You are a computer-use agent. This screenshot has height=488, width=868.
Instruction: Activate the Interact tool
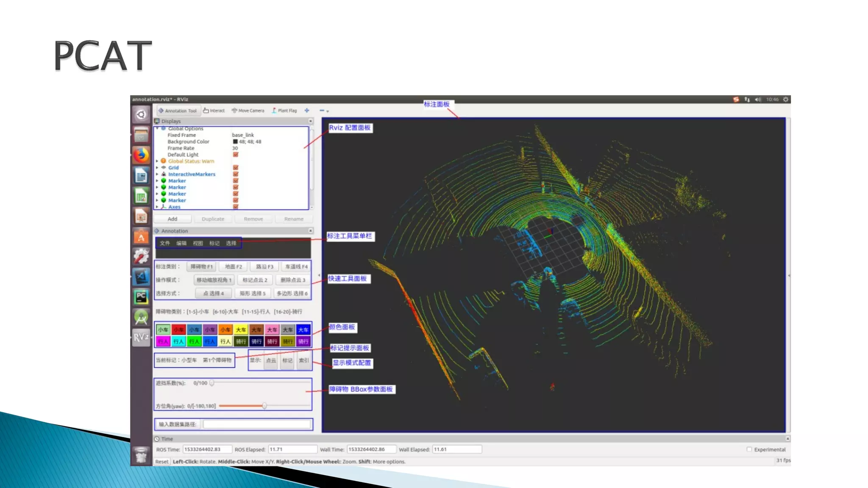tap(214, 111)
